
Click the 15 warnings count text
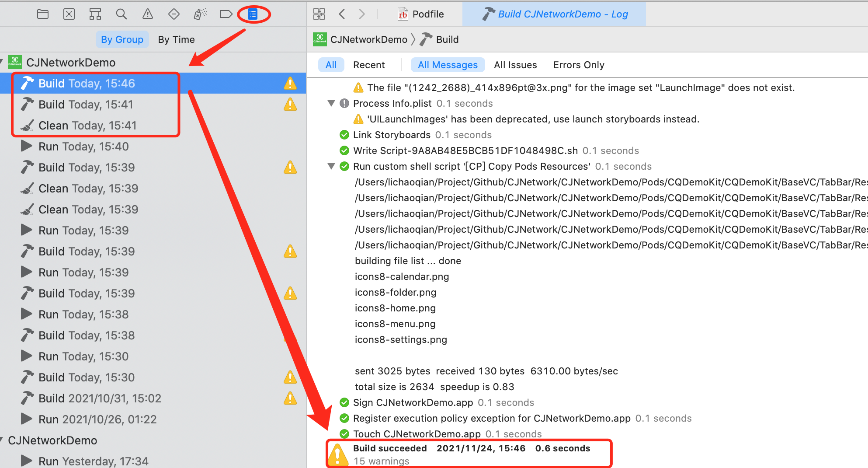[382, 461]
